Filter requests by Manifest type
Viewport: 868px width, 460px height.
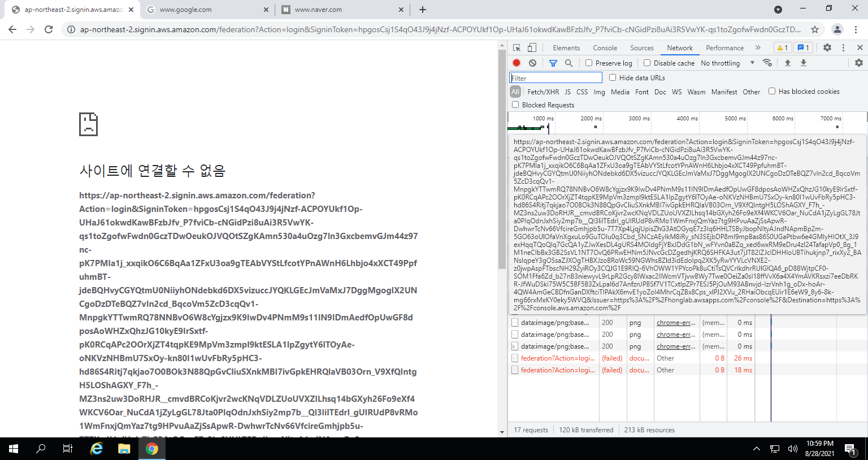click(724, 92)
